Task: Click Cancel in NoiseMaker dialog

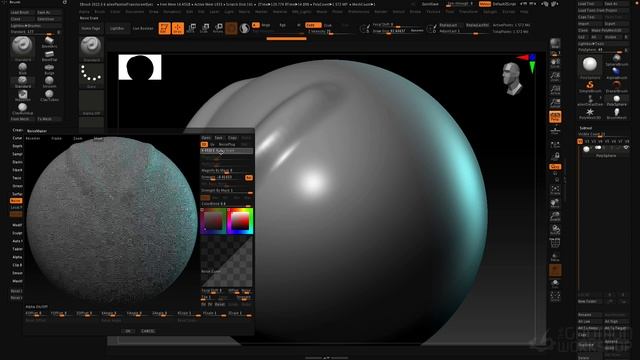Action: pyautogui.click(x=147, y=331)
